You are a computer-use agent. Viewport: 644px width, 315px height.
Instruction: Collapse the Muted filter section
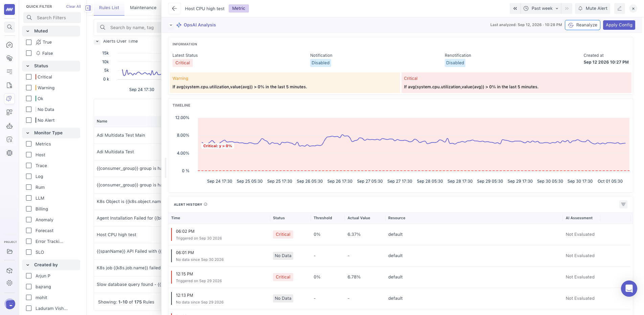click(x=28, y=31)
